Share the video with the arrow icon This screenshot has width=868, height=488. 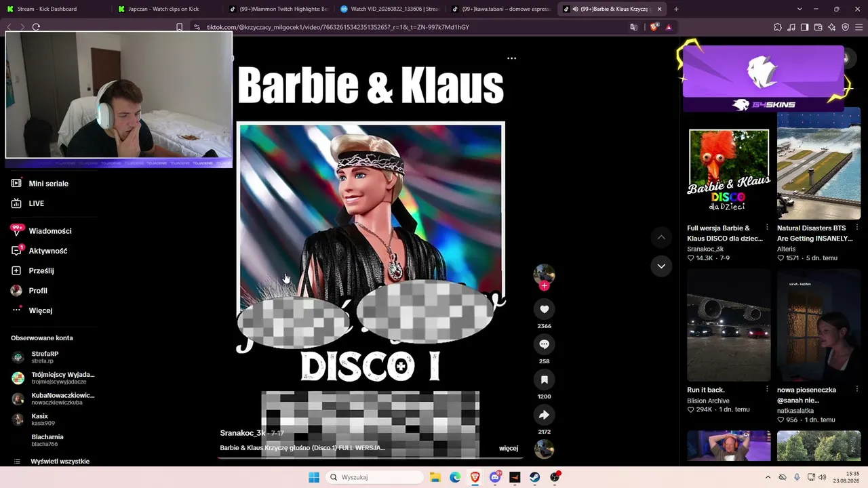point(544,415)
